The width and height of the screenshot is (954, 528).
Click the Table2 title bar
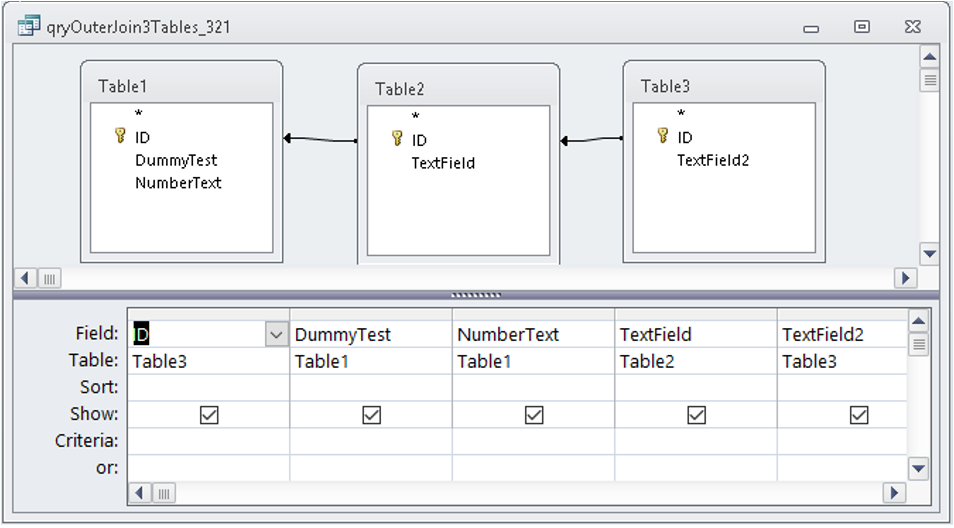[458, 89]
